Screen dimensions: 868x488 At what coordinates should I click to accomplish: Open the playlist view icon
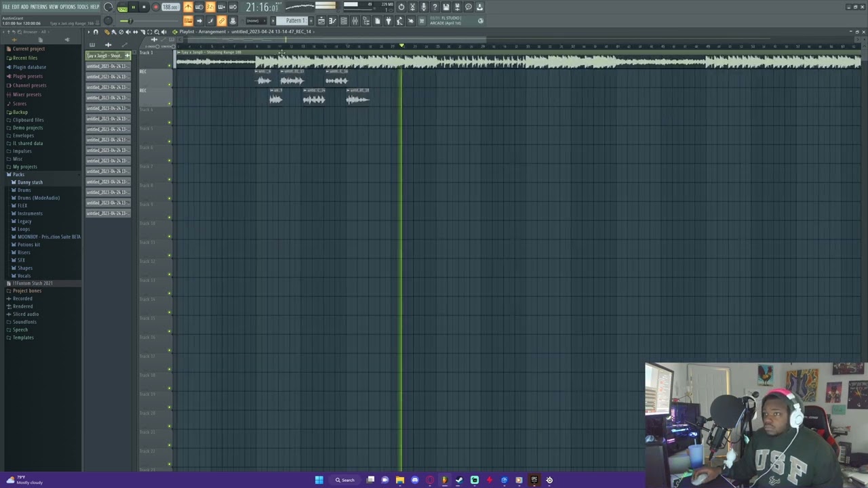click(x=321, y=21)
